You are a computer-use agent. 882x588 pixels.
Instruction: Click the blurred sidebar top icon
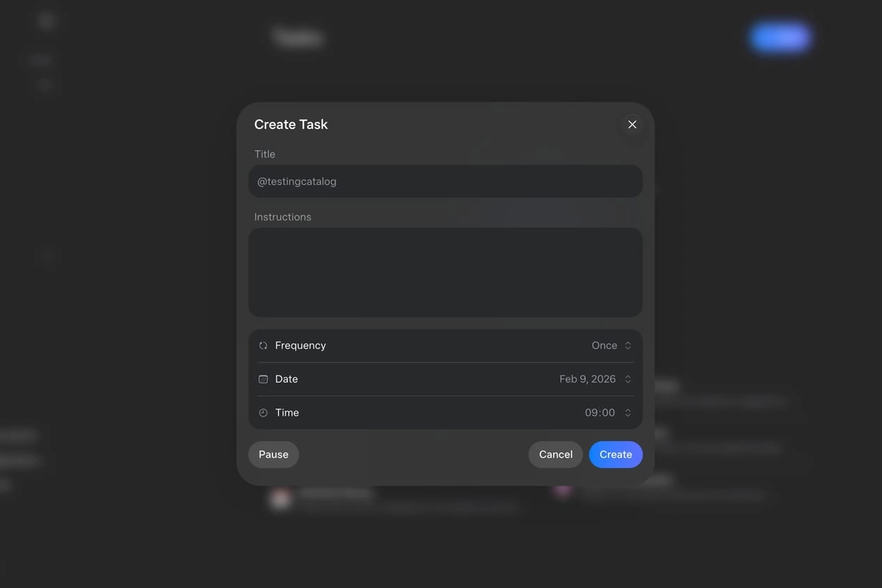(x=47, y=21)
